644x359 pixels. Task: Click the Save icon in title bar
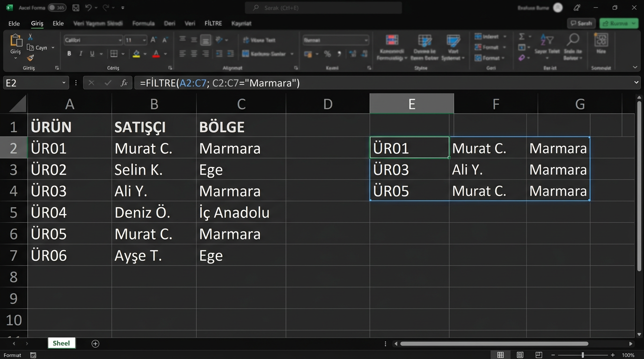point(76,8)
